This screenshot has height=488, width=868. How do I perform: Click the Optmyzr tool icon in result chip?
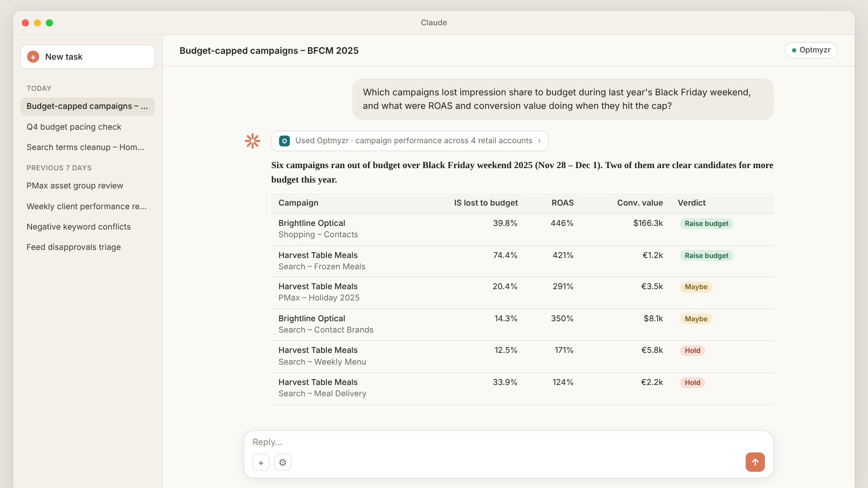click(284, 141)
